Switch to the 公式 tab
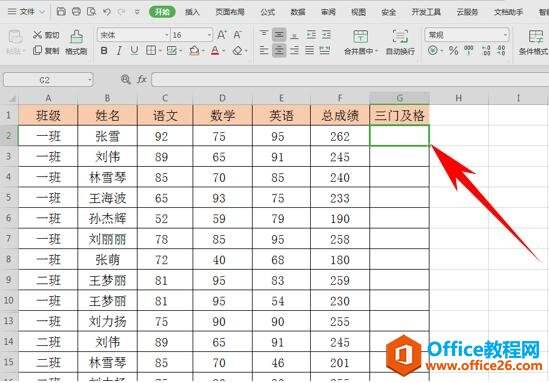 coord(267,12)
